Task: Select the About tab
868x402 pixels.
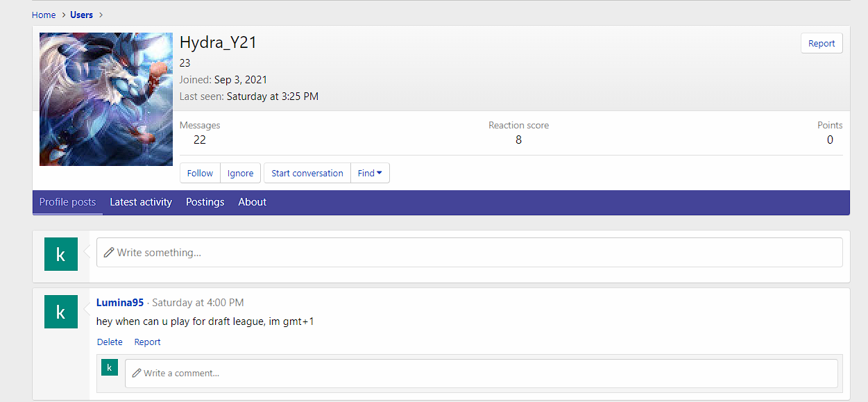Action: [x=252, y=202]
